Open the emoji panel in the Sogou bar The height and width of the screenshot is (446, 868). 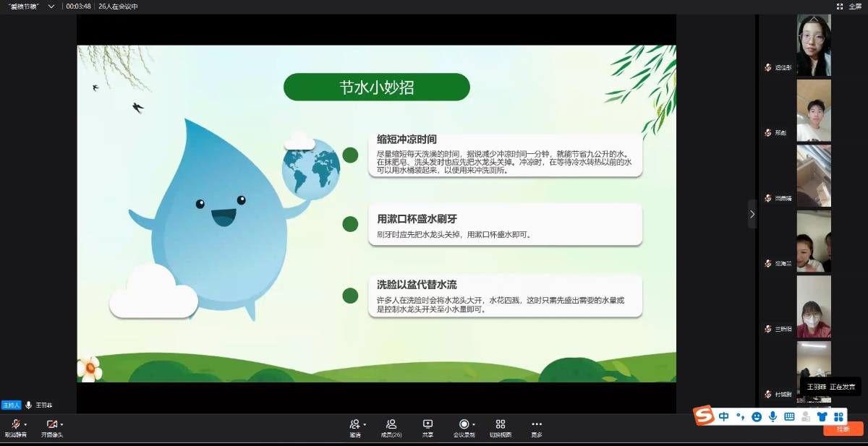pyautogui.click(x=757, y=416)
